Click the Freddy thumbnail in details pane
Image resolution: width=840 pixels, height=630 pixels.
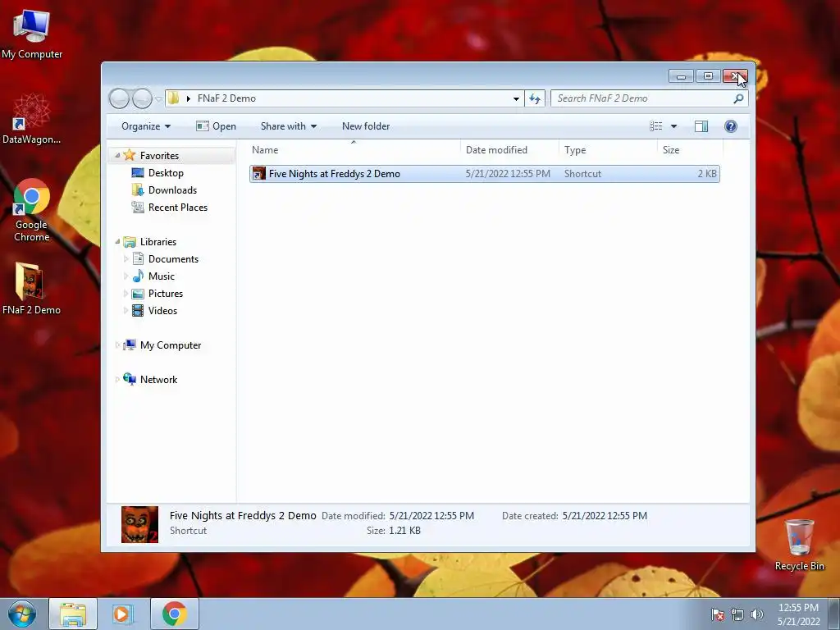(x=139, y=524)
